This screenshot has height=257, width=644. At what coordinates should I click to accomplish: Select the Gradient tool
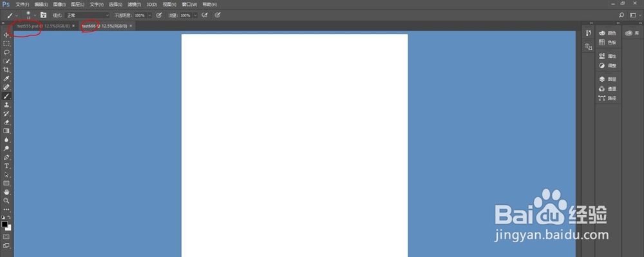6,131
